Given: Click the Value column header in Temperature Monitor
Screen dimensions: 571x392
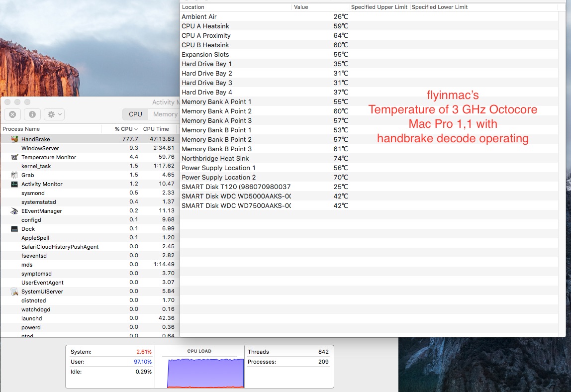Looking at the screenshot, I should tap(321, 7).
